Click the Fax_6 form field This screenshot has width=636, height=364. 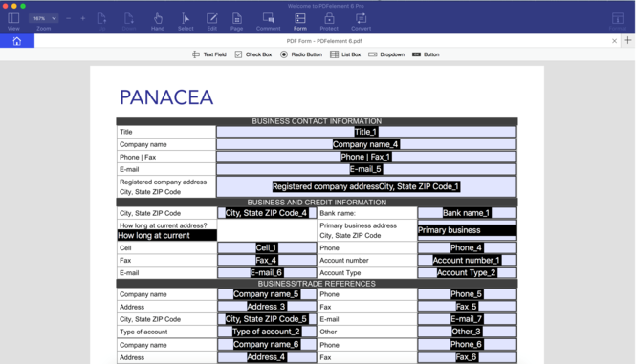[x=467, y=357]
